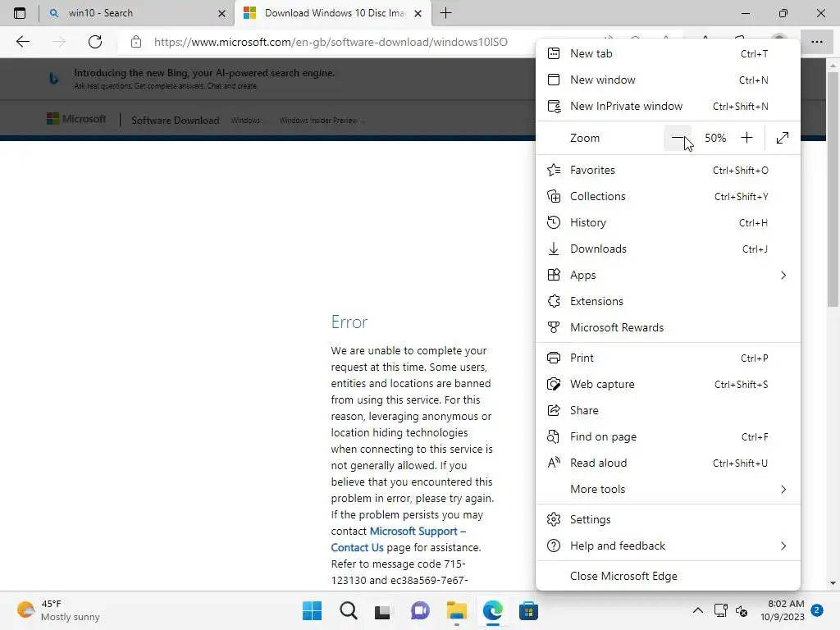Click the Favorites star icon in menu

click(554, 171)
